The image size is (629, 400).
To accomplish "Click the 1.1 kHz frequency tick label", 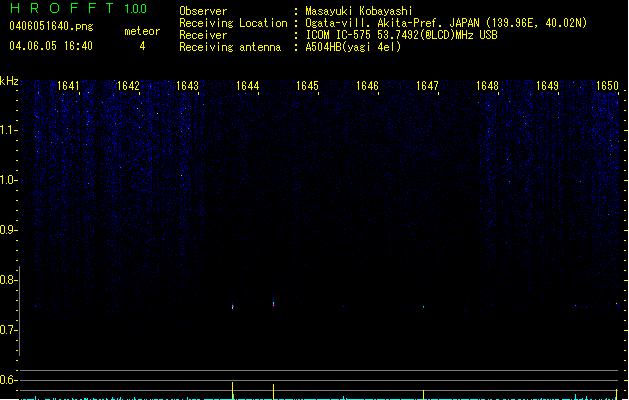I will 8,130.
